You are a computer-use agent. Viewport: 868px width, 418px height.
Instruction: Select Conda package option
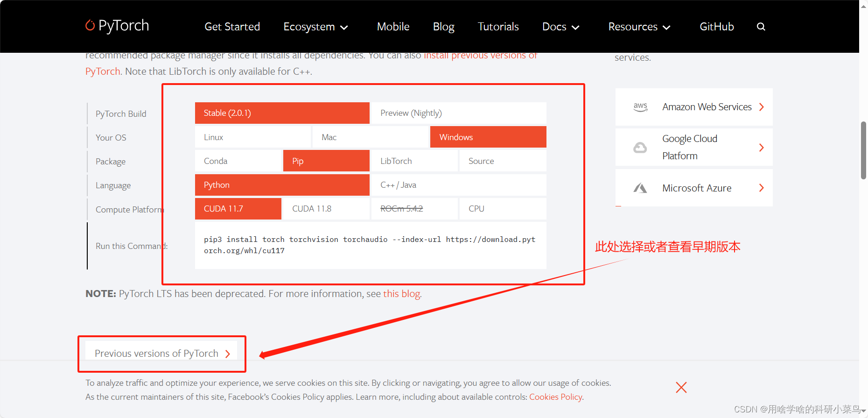click(238, 161)
